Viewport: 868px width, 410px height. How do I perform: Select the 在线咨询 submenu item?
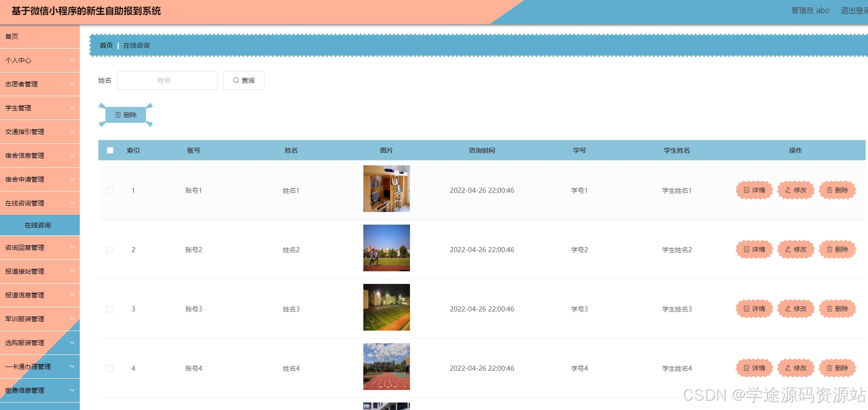[x=40, y=225]
